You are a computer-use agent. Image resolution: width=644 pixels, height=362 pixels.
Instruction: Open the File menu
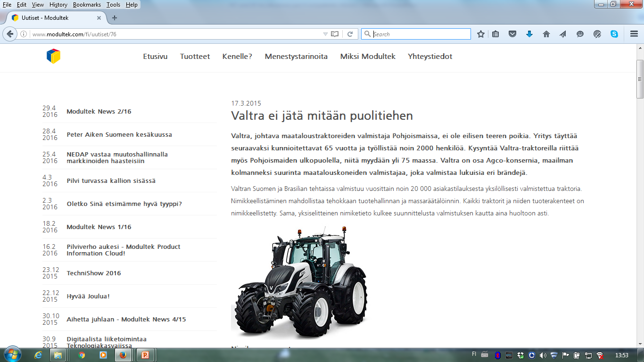(x=7, y=5)
